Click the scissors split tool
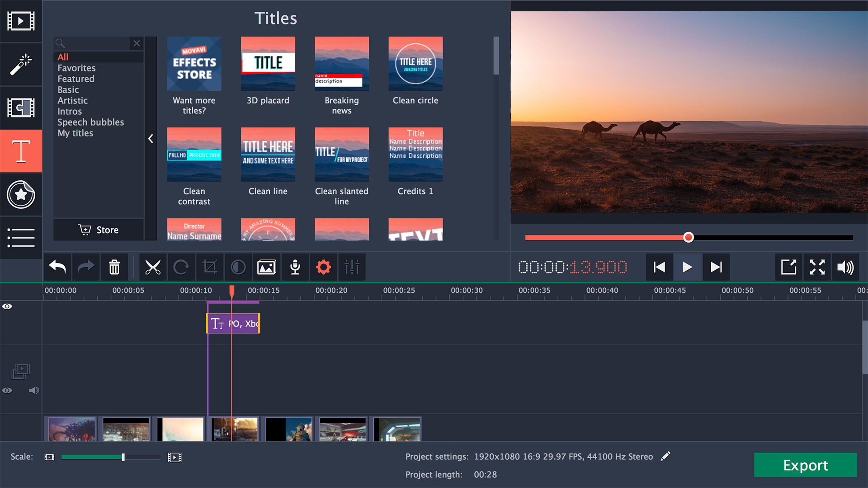This screenshot has width=868, height=488. coord(153,267)
